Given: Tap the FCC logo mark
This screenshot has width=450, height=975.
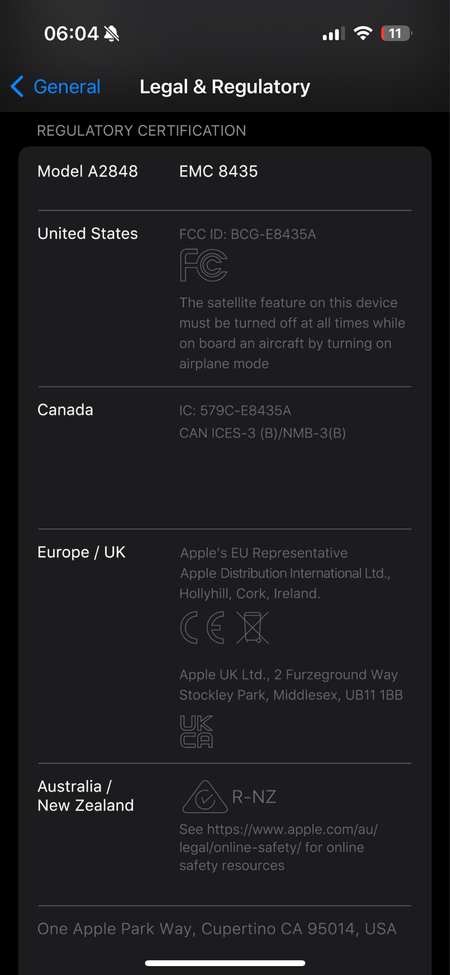Looking at the screenshot, I should coord(203,266).
